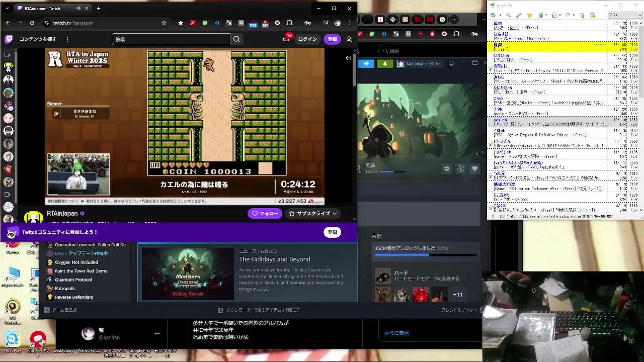Open HoYoPlay desktop shortcut
644x362 pixels.
[x=13, y=342]
